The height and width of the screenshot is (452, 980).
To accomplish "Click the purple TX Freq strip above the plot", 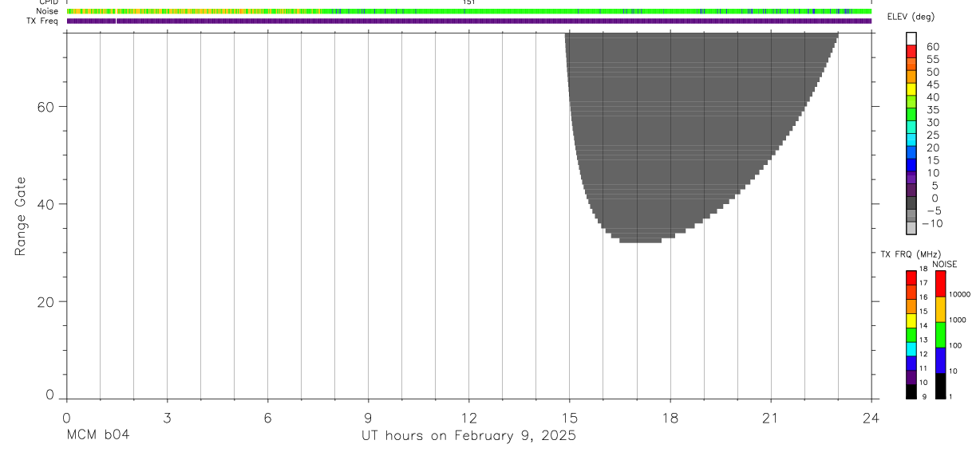I will [x=469, y=21].
